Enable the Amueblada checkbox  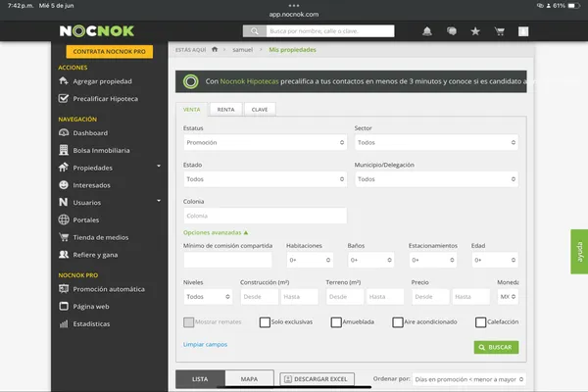tap(337, 322)
